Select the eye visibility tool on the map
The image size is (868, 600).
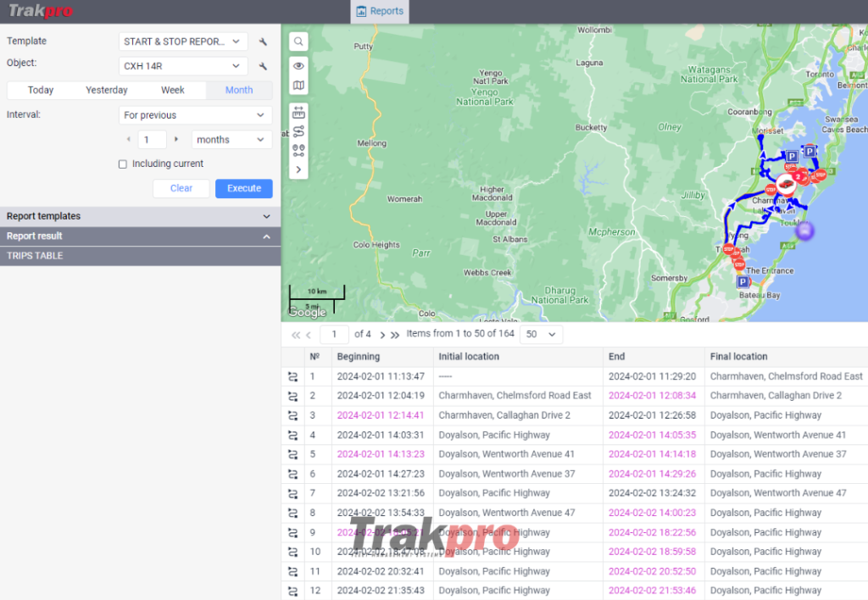[298, 64]
